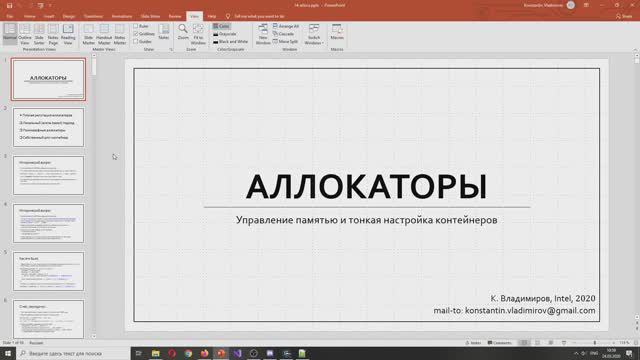Show hidden system tray icons
Image resolution: width=640 pixels, height=360 pixels.
tap(576, 353)
